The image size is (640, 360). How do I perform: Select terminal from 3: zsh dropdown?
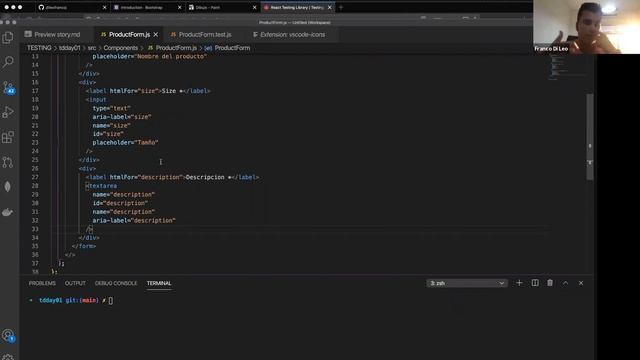[467, 283]
